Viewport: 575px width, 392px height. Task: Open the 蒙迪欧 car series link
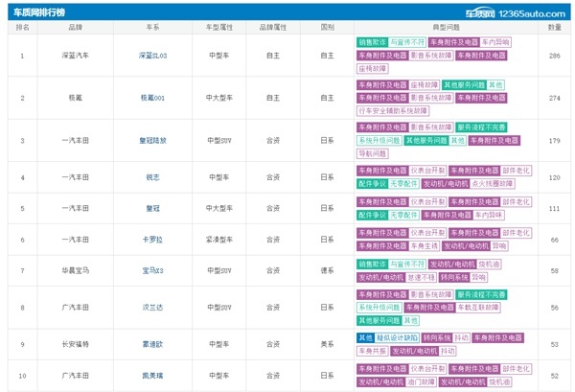tap(153, 344)
